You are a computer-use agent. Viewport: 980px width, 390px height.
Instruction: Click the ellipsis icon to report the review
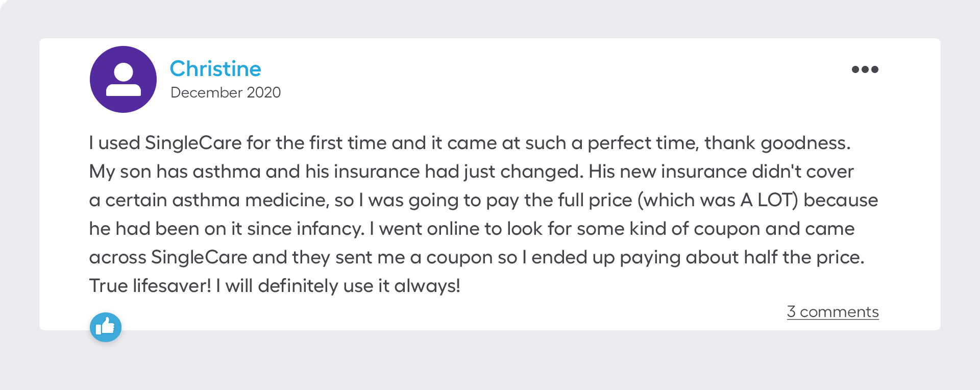click(x=865, y=69)
